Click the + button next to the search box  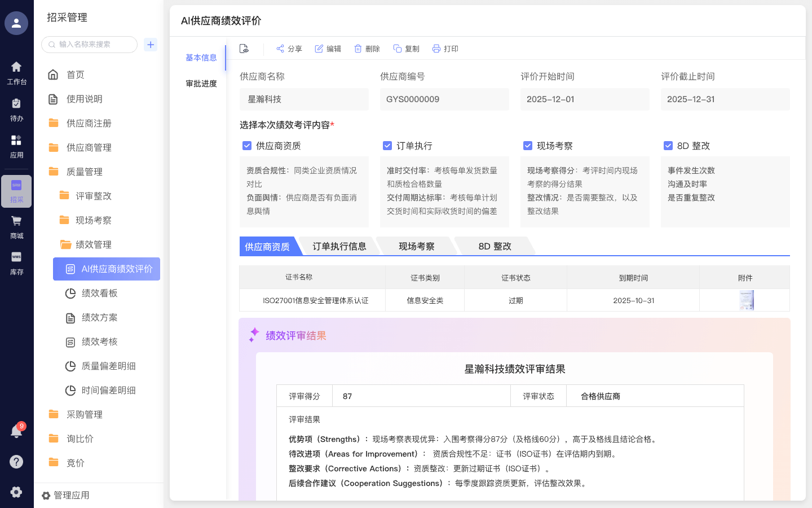(x=150, y=44)
